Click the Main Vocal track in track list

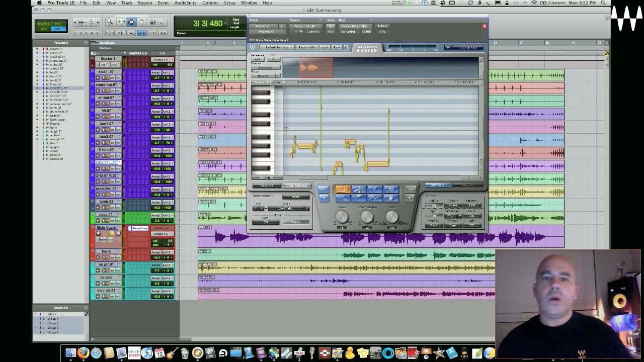(57, 120)
